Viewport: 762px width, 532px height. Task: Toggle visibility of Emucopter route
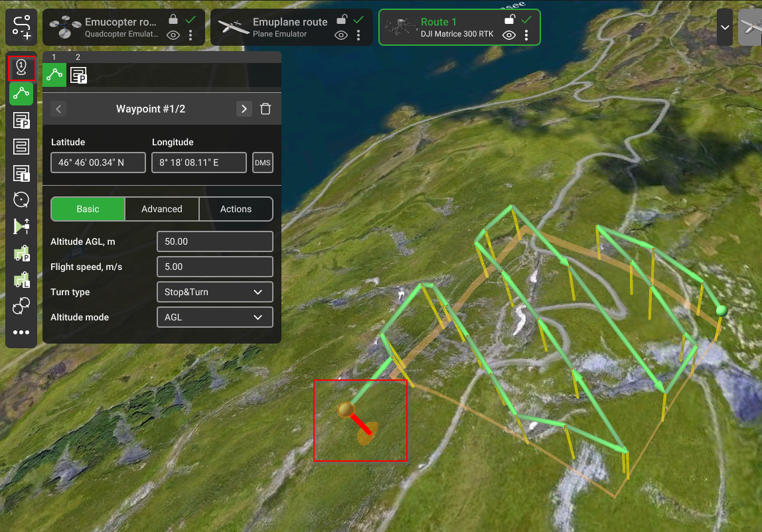click(173, 35)
